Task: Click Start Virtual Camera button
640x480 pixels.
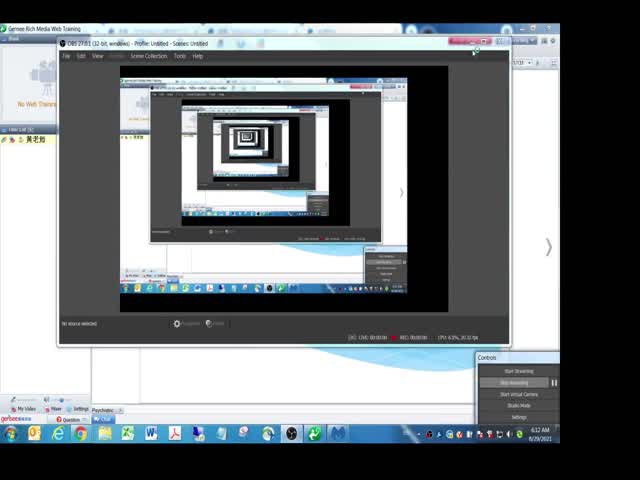Action: 518,394
